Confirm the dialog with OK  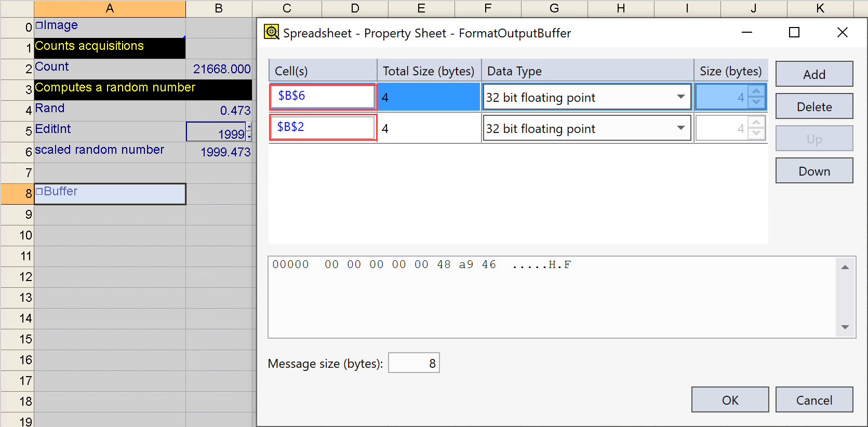point(729,399)
